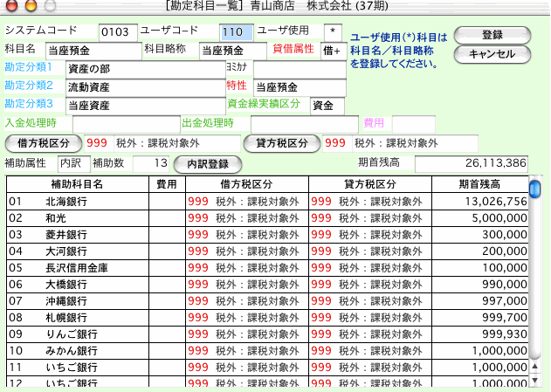Click the 補助科目名 column header
Viewport: 551px width, 392px height.
pyautogui.click(x=78, y=184)
